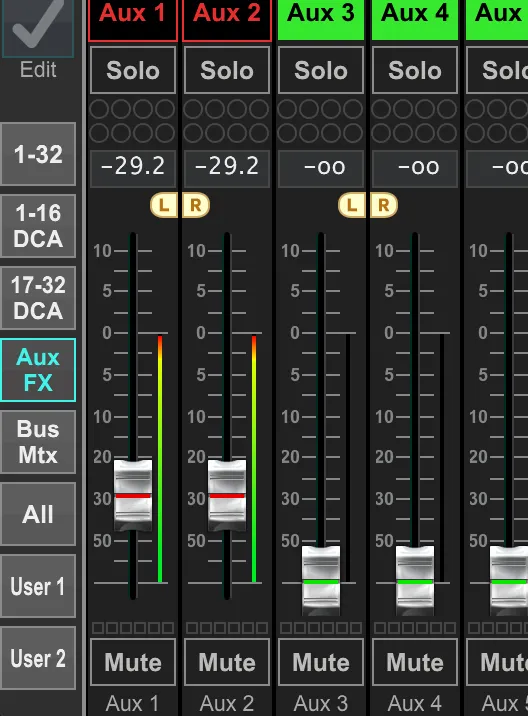Select the green Aux 3 channel header
The height and width of the screenshot is (716, 528).
click(x=321, y=18)
